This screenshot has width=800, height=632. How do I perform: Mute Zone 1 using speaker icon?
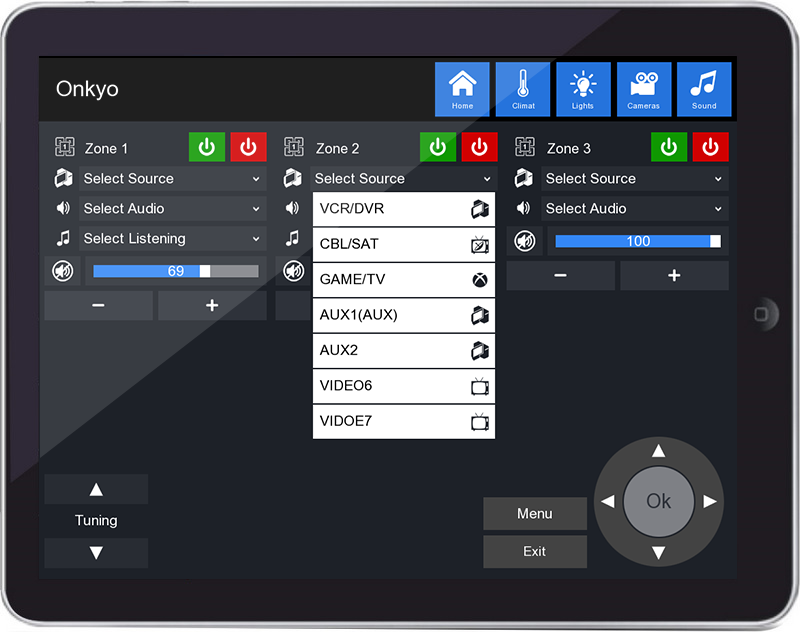[x=62, y=271]
